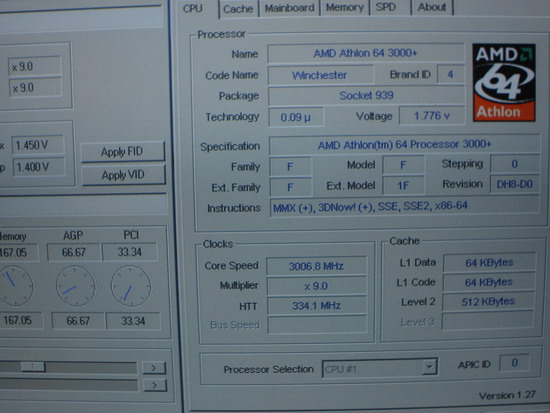Screen dimensions: 550x413
Task: Switch to the Cache tab
Action: (x=238, y=9)
